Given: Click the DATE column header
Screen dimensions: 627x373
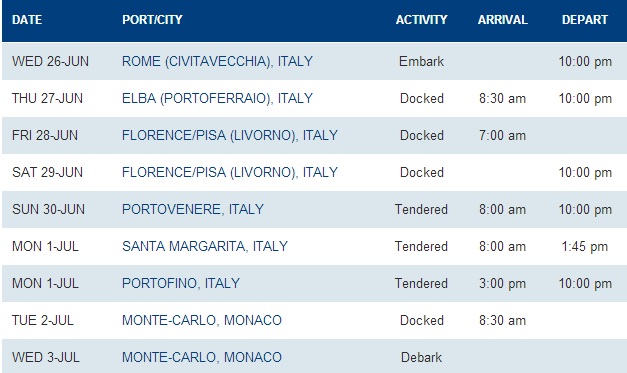Looking at the screenshot, I should point(27,20).
